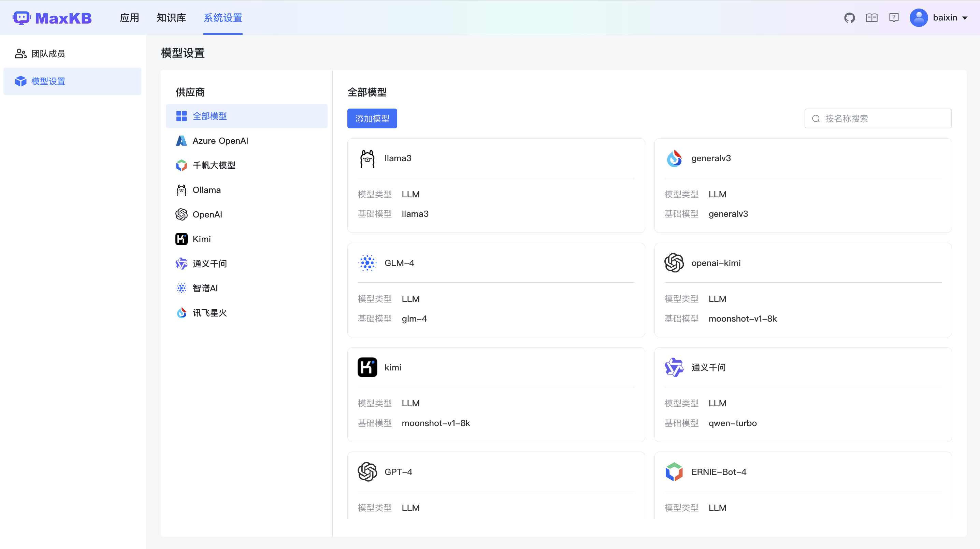Select the Kimi provider entry
Screen dimensions: 980x549
point(201,239)
